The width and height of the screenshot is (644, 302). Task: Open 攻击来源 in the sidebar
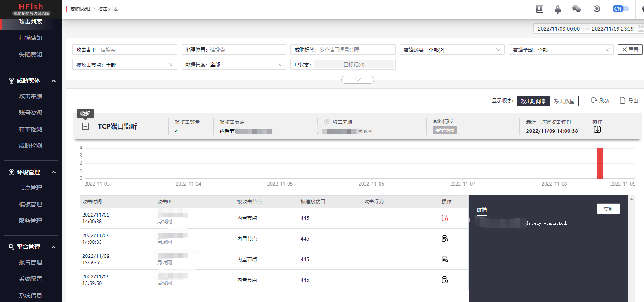click(31, 96)
